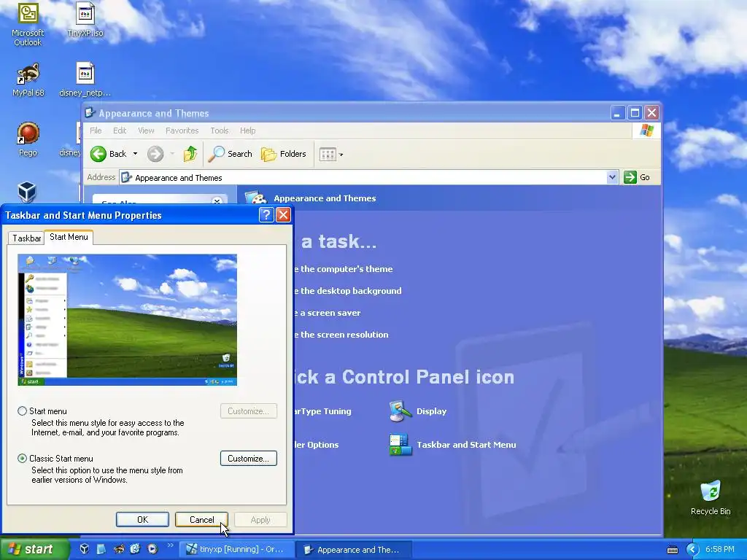The image size is (747, 560).
Task: Open the File menu in Appearance and Themes
Action: pos(96,131)
